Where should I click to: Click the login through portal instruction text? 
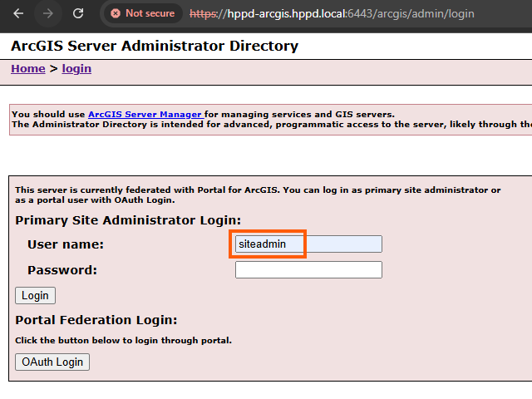123,340
